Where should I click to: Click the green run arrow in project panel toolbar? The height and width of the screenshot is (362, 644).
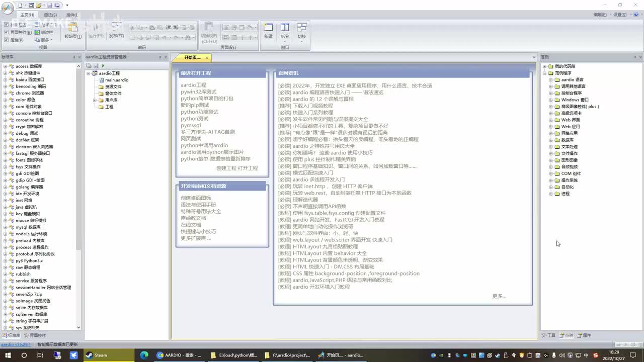tap(103, 66)
